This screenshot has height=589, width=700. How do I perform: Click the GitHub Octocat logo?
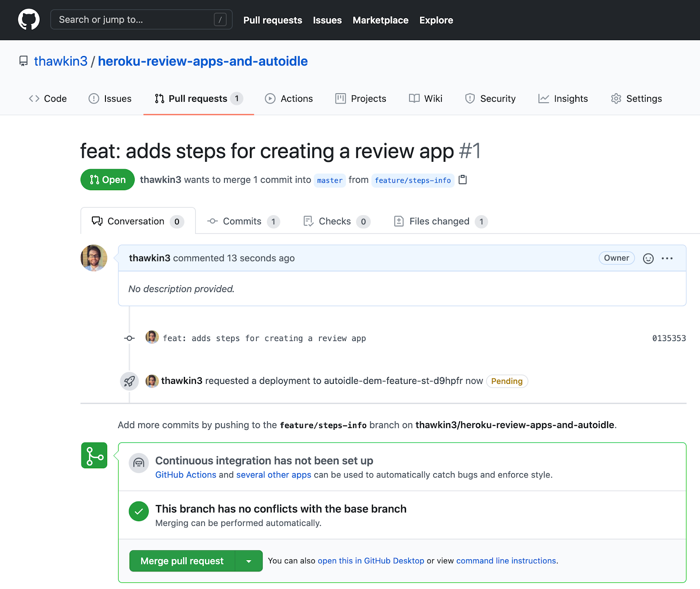coord(29,20)
